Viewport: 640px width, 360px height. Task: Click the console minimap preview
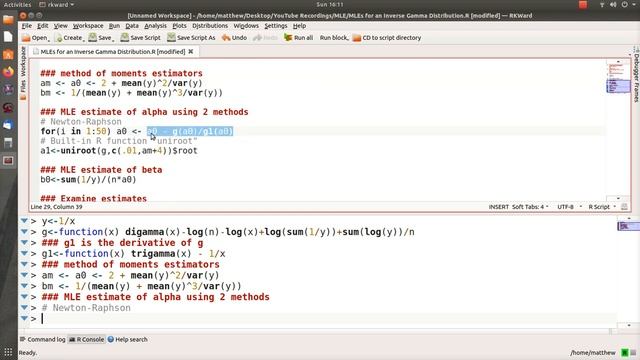point(628,226)
